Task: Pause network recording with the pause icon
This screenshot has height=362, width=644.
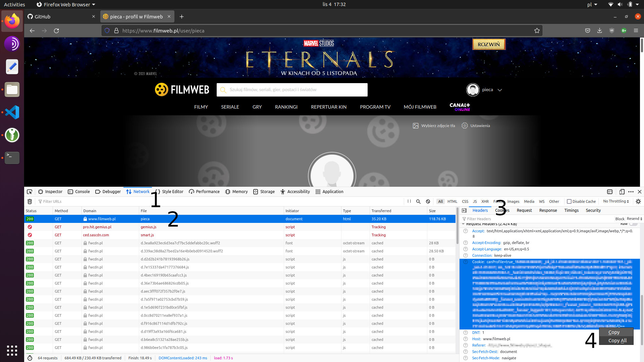Action: click(x=409, y=201)
